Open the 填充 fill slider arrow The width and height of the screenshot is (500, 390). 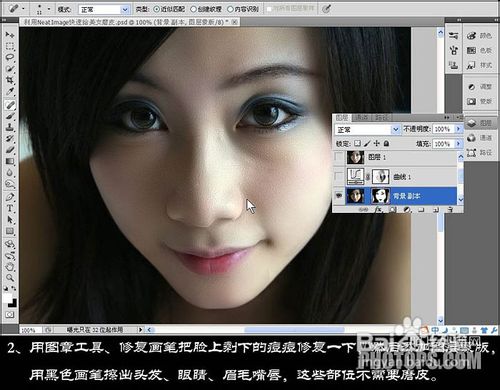coord(459,144)
